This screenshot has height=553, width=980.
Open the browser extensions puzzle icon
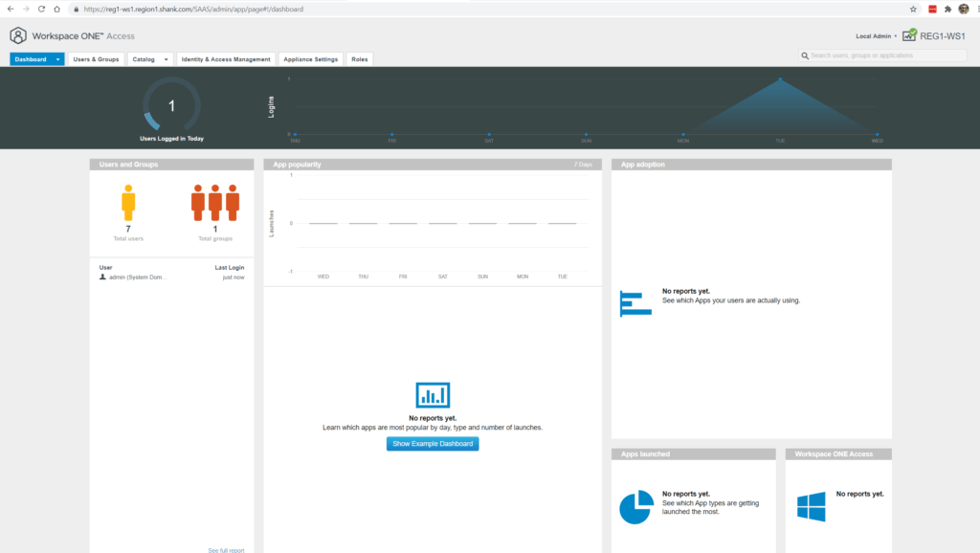click(x=947, y=9)
